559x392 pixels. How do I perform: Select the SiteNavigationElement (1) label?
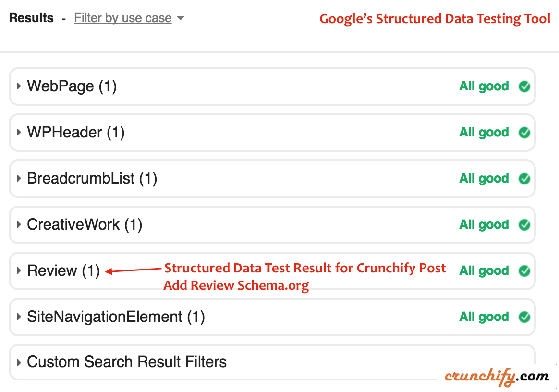pos(116,317)
